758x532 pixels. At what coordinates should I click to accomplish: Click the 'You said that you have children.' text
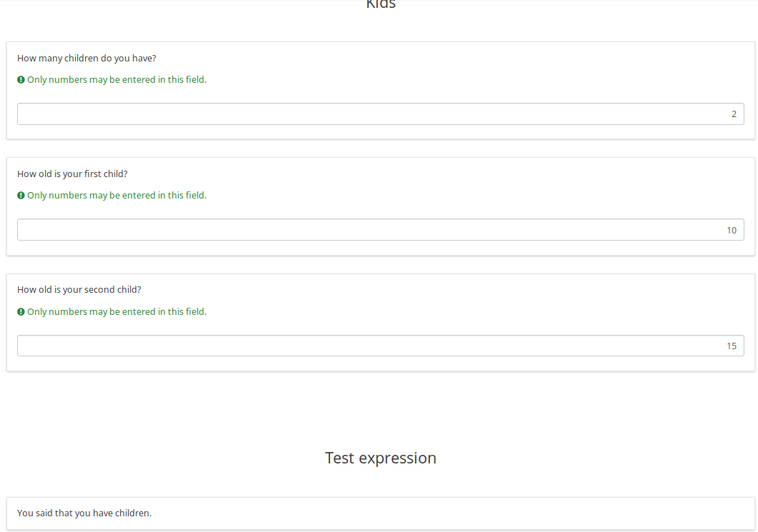pyautogui.click(x=84, y=513)
